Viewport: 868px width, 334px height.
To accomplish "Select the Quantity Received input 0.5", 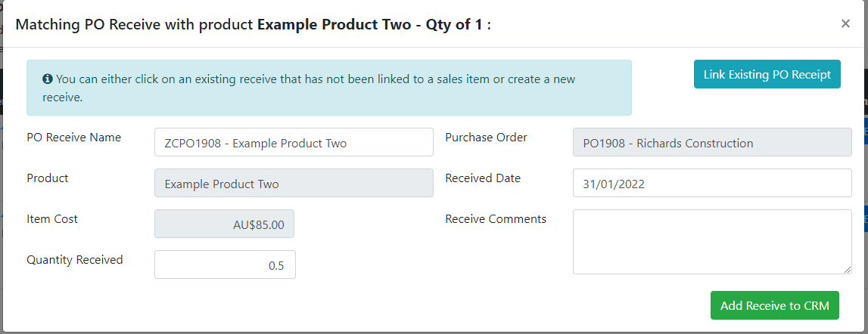I will [x=225, y=264].
